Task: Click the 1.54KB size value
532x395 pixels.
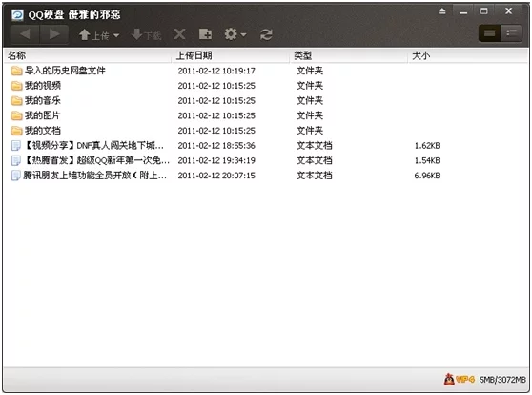Action: click(427, 160)
